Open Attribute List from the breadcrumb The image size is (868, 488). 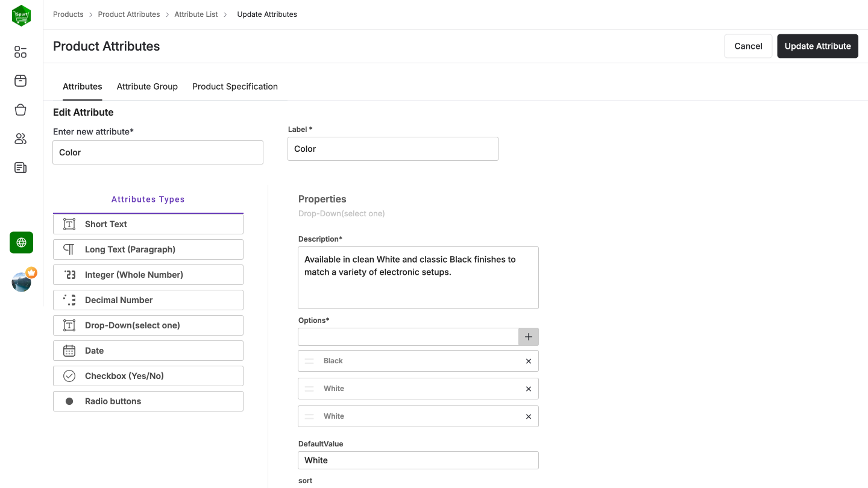(195, 14)
